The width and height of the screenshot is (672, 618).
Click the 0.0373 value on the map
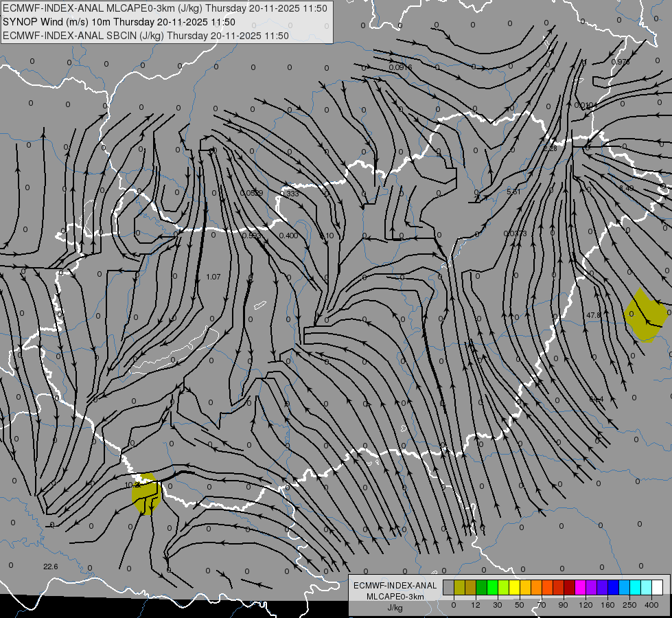click(515, 233)
